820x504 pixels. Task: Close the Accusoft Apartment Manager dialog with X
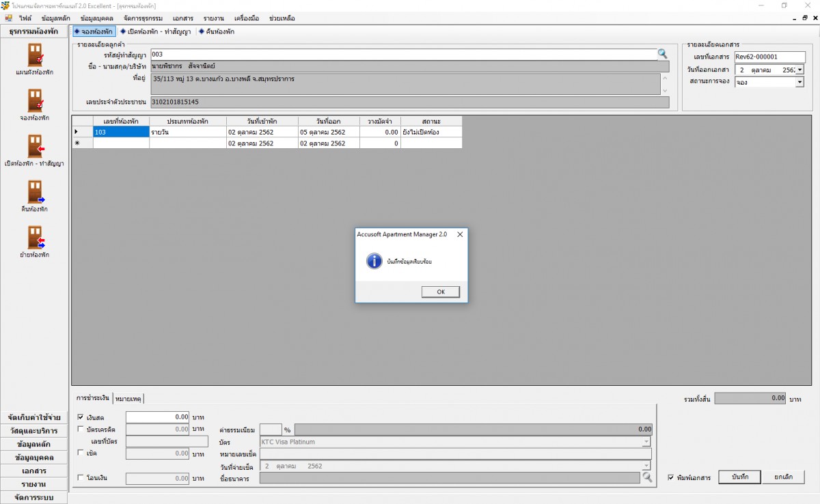(x=459, y=234)
